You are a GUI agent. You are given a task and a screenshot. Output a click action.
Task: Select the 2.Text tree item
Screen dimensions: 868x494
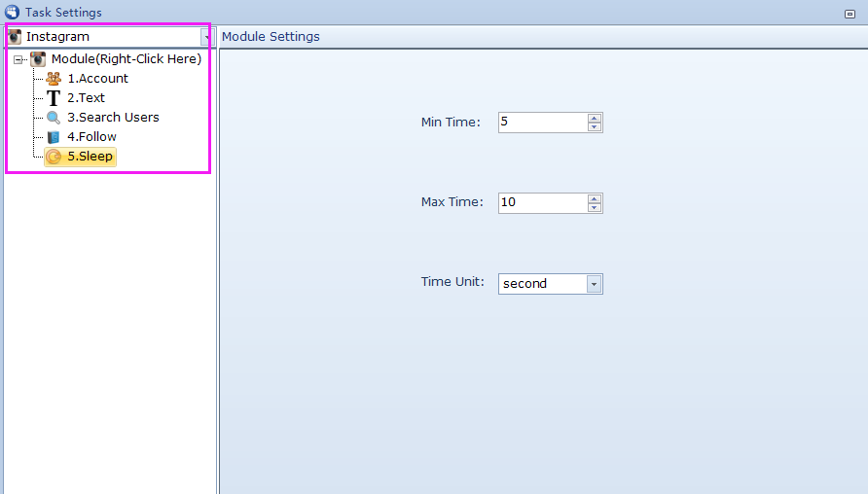pos(86,98)
